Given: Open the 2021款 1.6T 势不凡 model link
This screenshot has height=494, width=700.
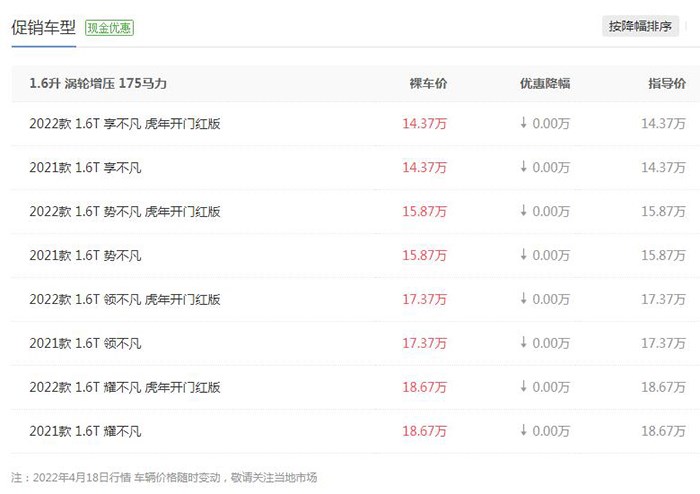Looking at the screenshot, I should (x=85, y=256).
